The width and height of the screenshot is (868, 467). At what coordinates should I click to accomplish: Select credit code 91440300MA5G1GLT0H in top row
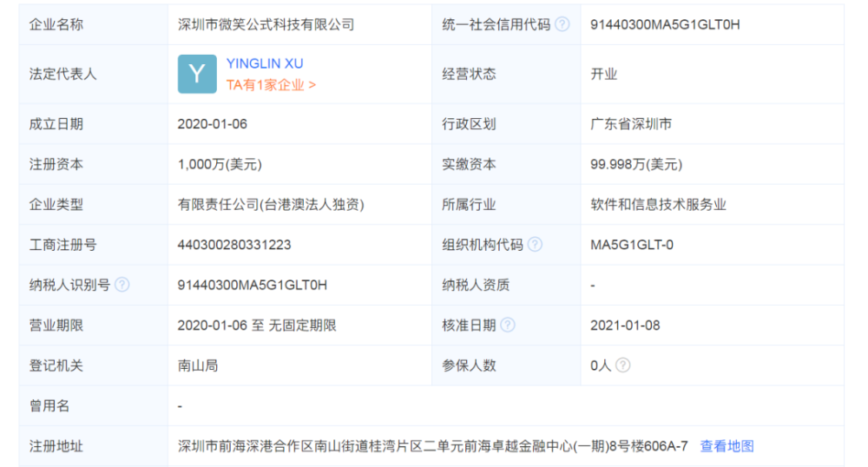click(x=665, y=24)
